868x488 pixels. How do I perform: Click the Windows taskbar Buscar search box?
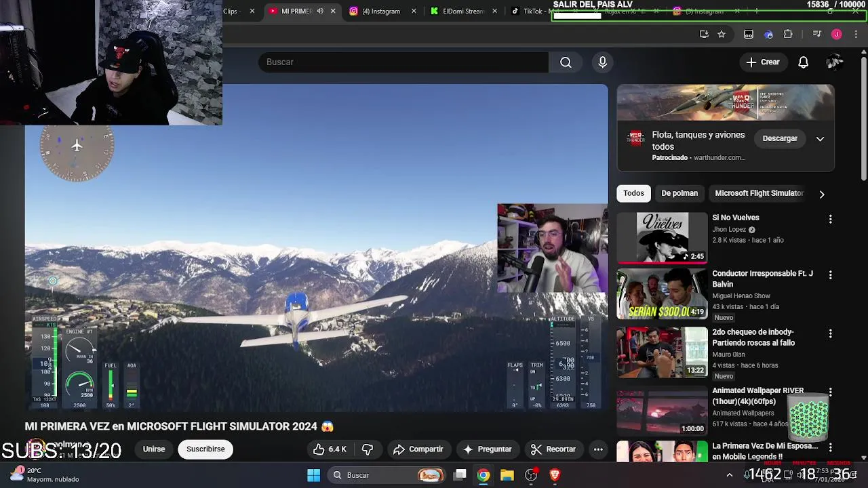(385, 475)
